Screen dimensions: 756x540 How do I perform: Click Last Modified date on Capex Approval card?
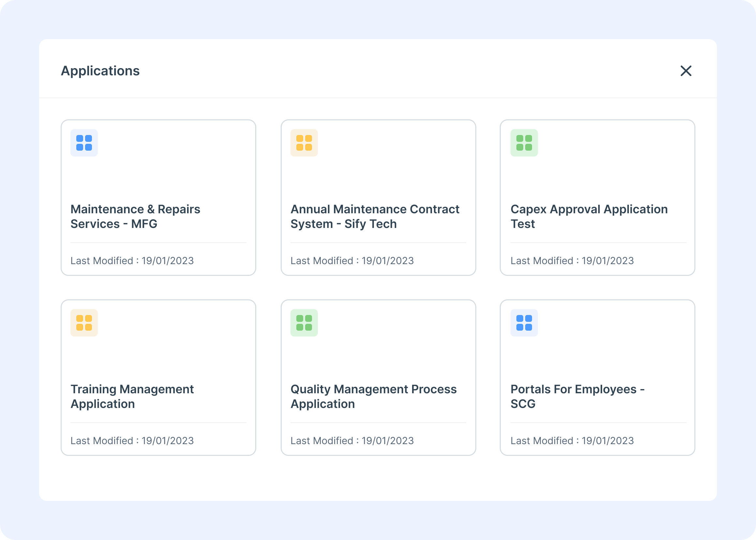coord(572,261)
